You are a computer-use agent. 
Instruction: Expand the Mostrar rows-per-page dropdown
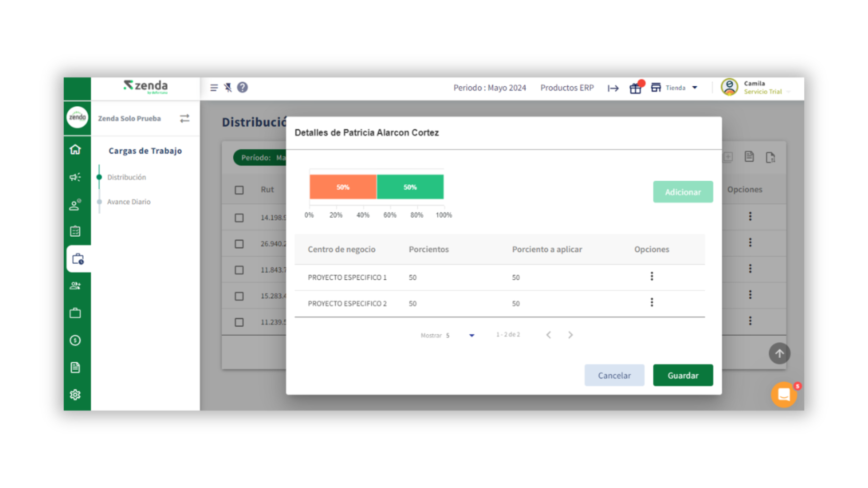click(x=472, y=335)
